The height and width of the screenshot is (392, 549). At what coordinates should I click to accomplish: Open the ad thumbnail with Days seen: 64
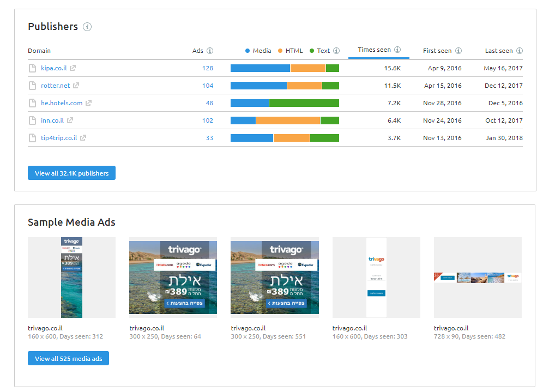coord(173,278)
